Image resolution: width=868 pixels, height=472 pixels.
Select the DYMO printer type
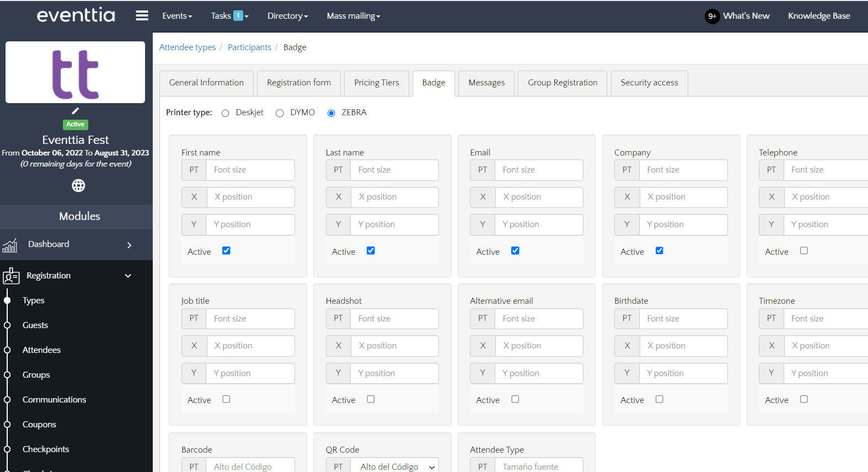[280, 113]
